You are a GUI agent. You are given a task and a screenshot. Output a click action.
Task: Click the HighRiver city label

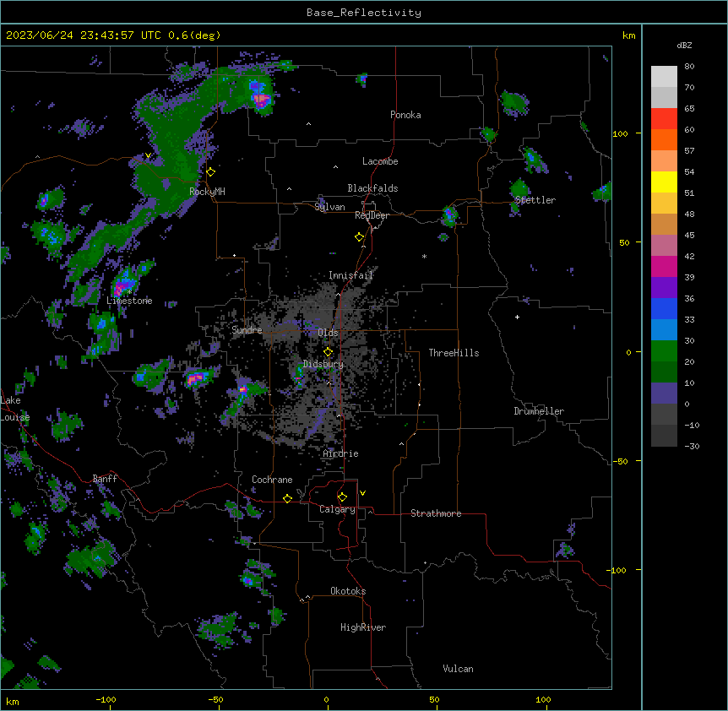click(363, 627)
